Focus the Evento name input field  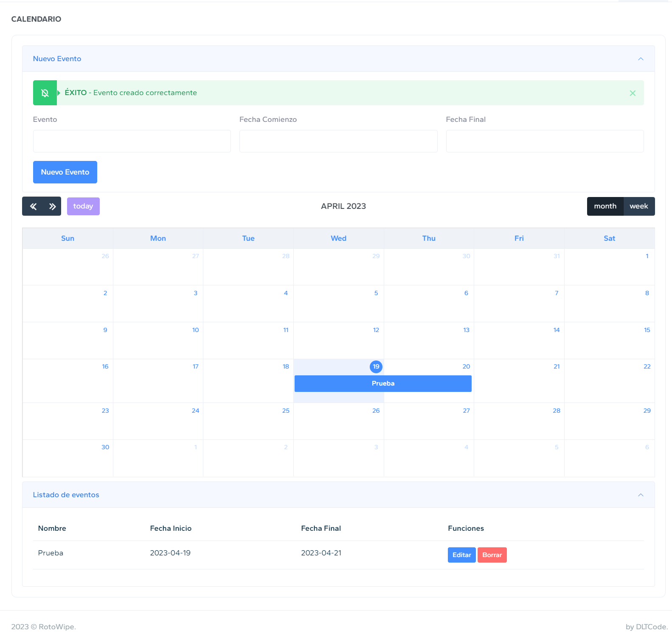click(132, 141)
